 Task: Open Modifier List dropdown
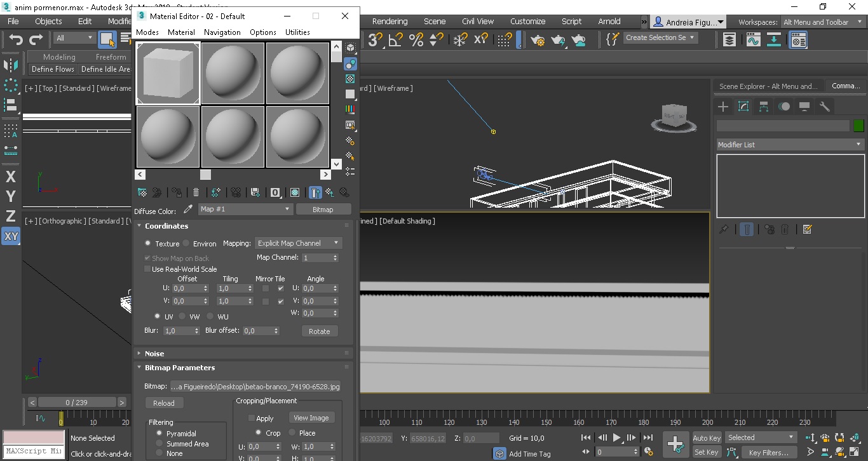tap(790, 145)
